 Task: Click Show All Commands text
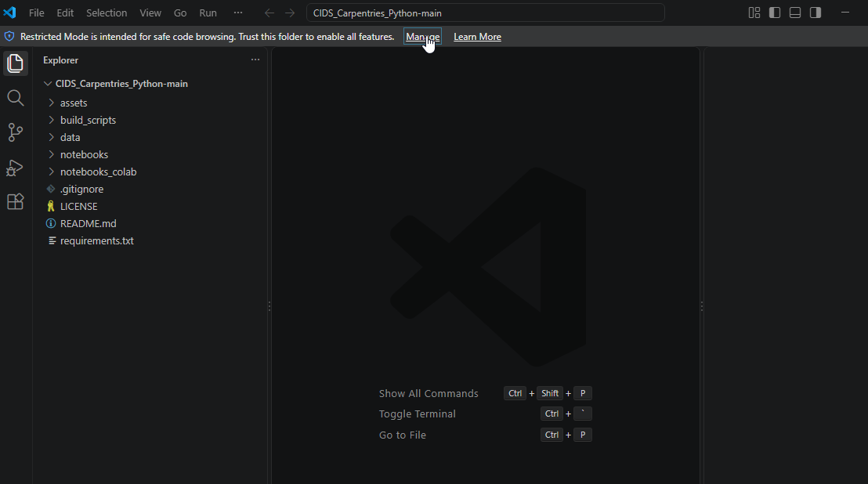429,393
